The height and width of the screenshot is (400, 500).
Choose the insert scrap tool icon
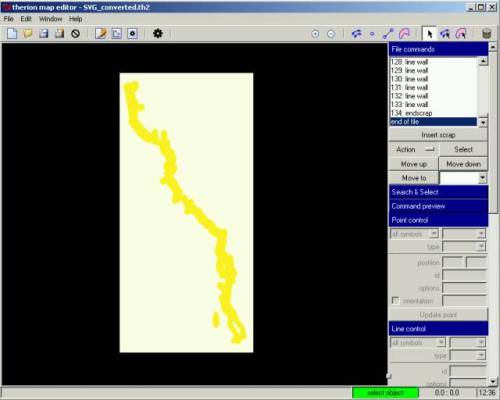click(356, 34)
